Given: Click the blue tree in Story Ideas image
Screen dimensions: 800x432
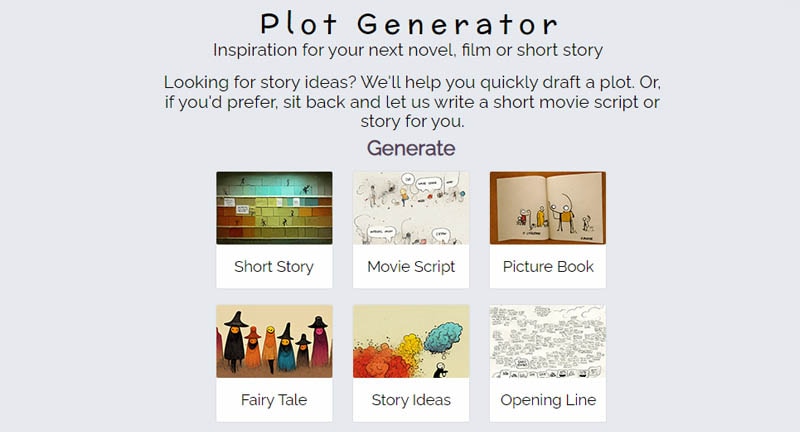Looking at the screenshot, I should tap(441, 337).
